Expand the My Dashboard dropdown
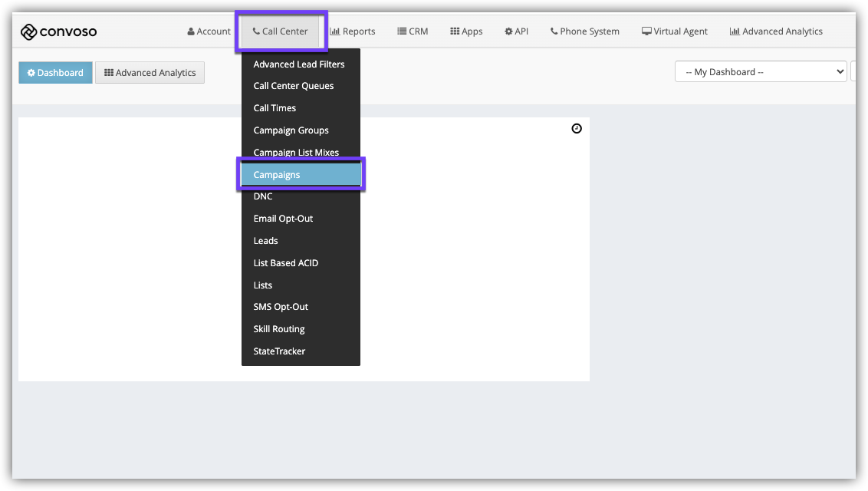This screenshot has width=868, height=491. (x=761, y=72)
